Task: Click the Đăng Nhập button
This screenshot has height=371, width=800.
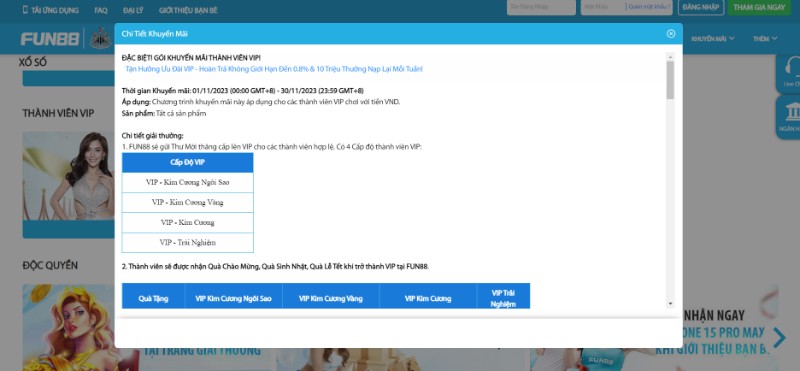Action: (x=701, y=7)
